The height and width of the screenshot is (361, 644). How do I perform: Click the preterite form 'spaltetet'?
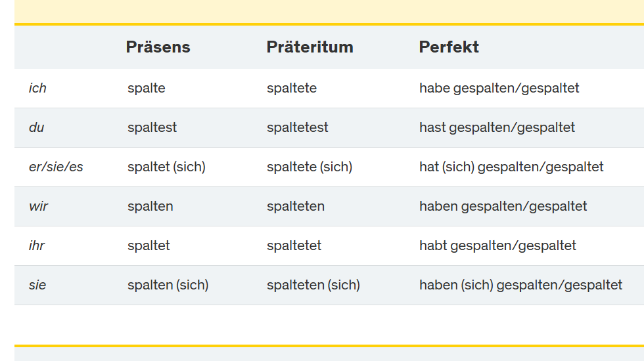(294, 245)
